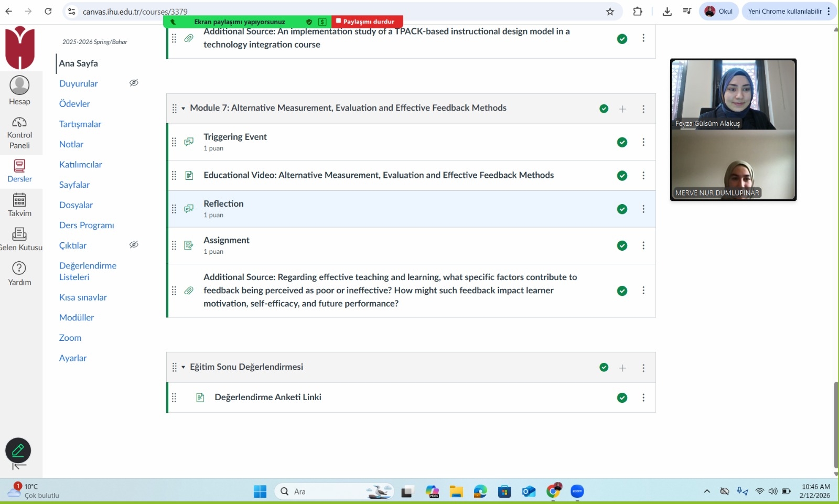Toggle publish status of Triggering Event
This screenshot has height=504, width=839.
tap(622, 143)
